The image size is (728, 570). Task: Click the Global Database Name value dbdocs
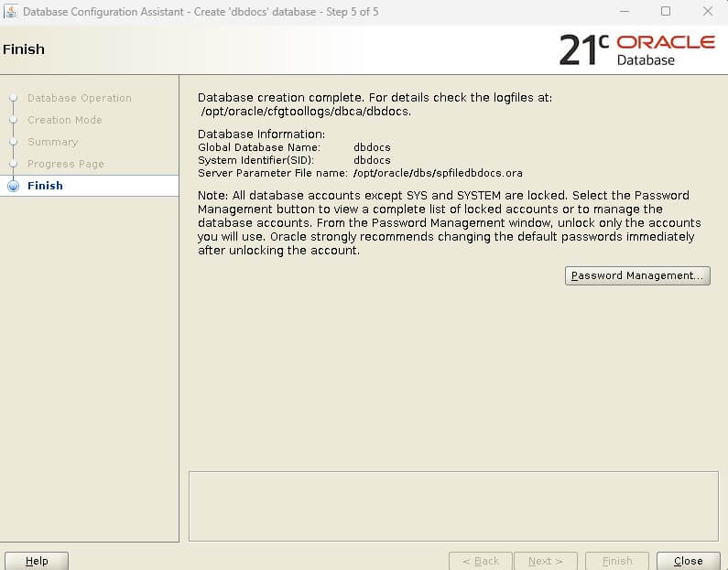tap(372, 147)
